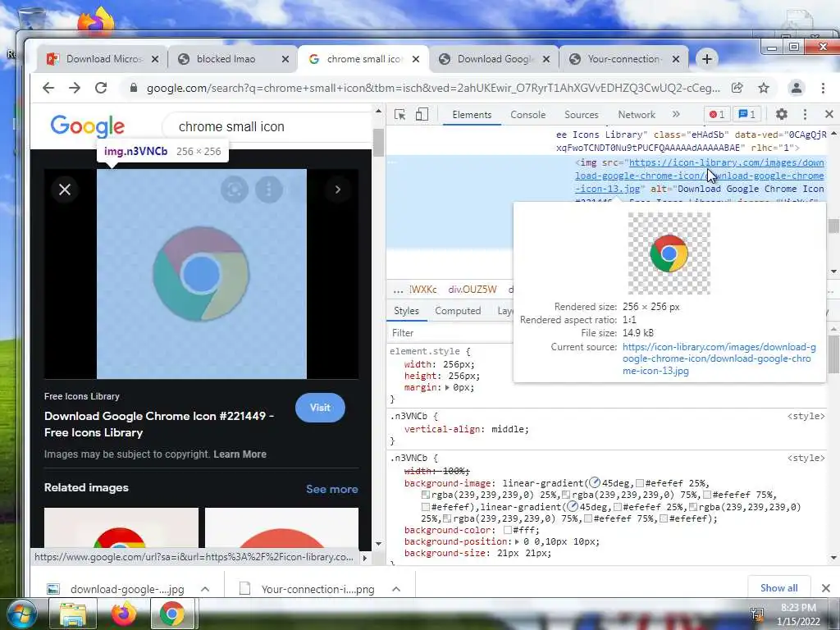This screenshot has height=630, width=840.
Task: Switch to the Network tab
Action: tap(637, 115)
